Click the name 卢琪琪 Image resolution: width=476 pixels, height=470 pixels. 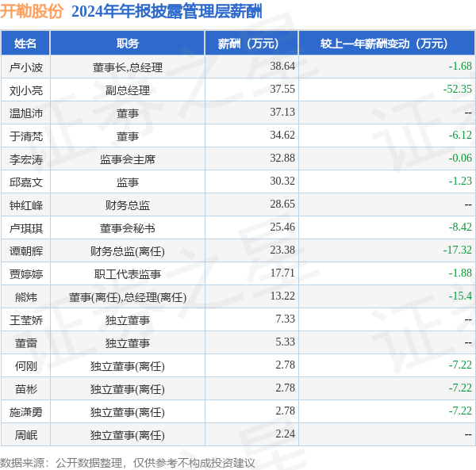[x=26, y=228]
